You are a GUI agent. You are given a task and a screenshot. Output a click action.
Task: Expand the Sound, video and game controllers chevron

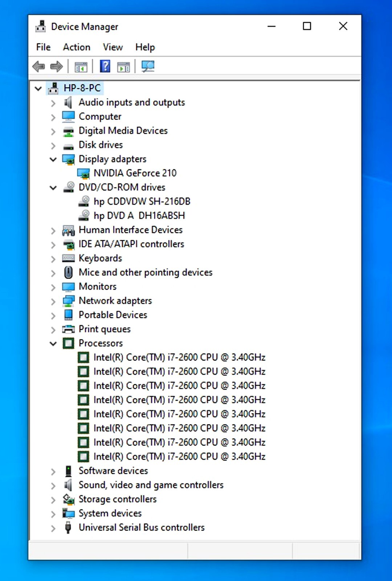click(53, 486)
